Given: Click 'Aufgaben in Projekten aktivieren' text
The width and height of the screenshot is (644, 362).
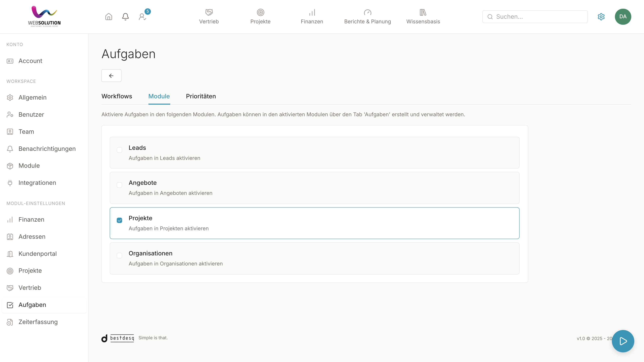Looking at the screenshot, I should pos(168,229).
